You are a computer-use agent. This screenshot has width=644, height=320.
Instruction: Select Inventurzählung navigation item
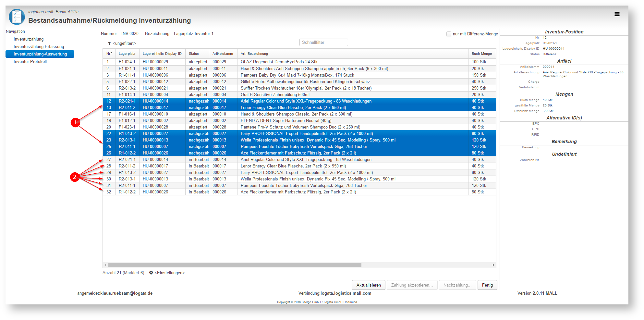pyautogui.click(x=29, y=39)
